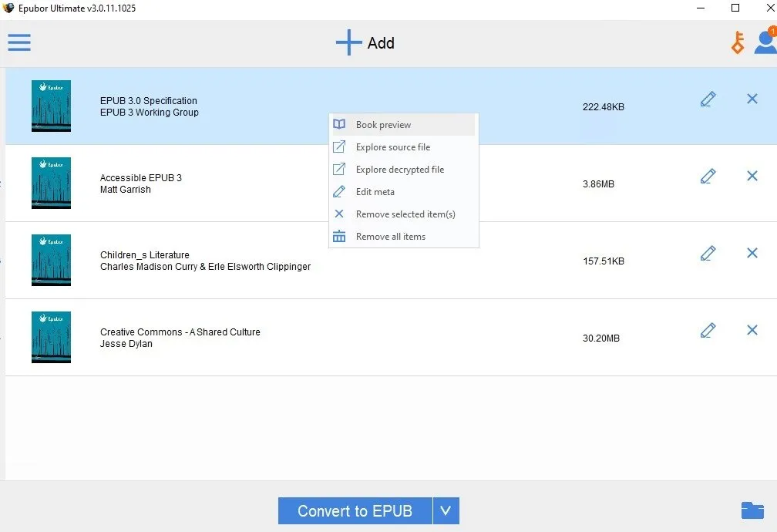
Task: Remove Creative Commons book from list
Action: click(x=752, y=330)
